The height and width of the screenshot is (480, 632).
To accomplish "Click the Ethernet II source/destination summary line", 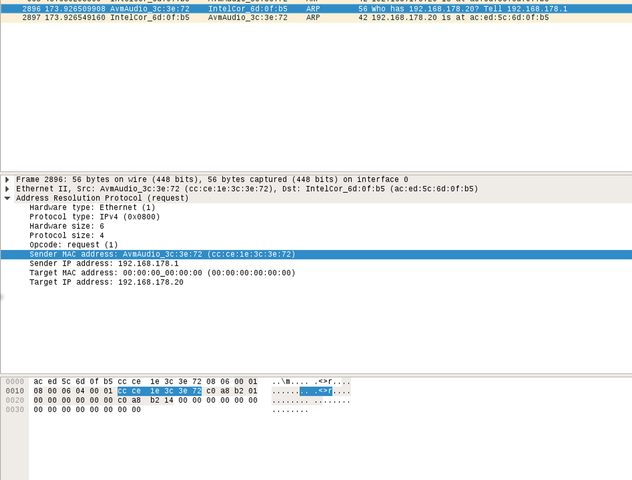I will pyautogui.click(x=247, y=189).
